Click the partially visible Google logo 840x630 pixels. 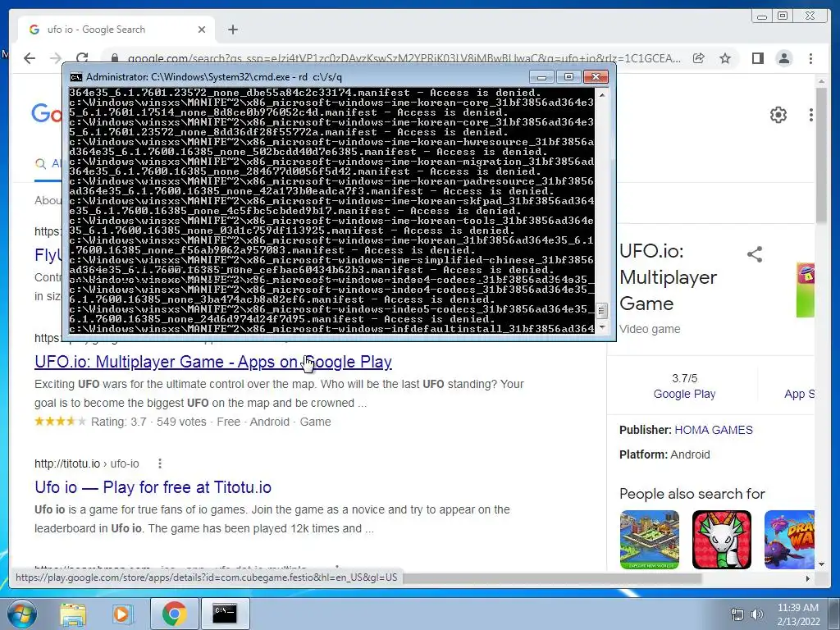click(x=47, y=113)
